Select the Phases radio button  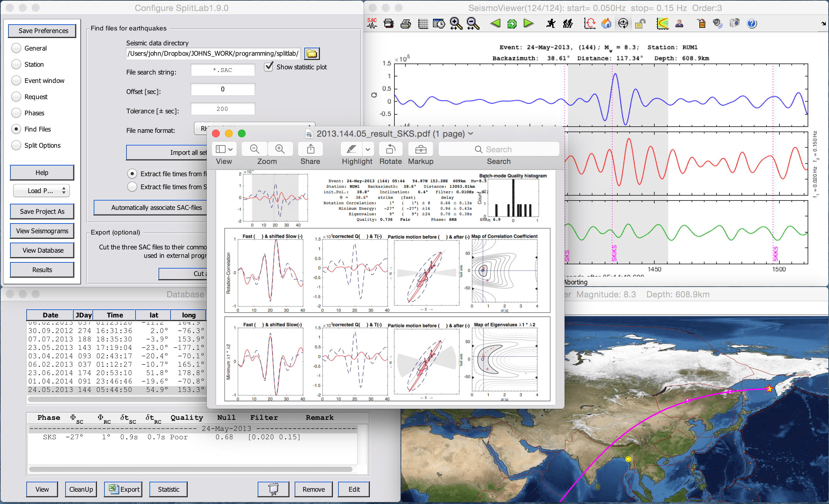click(16, 113)
